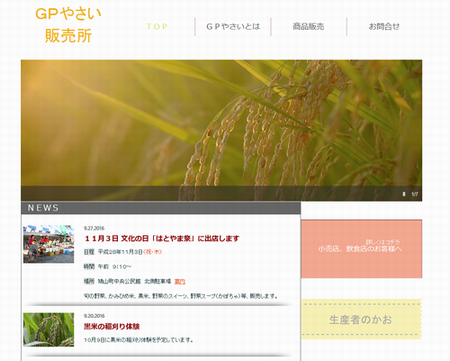Click the 詳しくはコチラ text on pink banner
The width and height of the screenshot is (450, 361).
[383, 242]
